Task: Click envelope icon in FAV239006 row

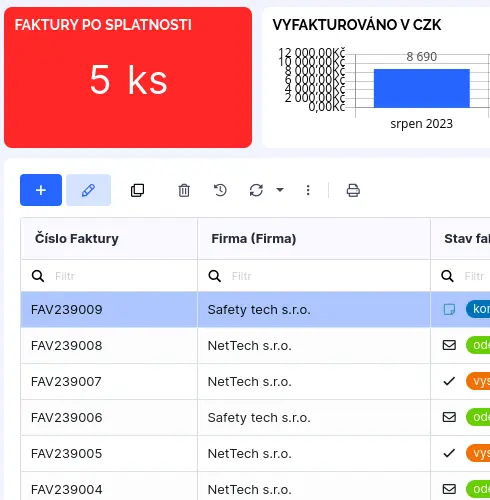Action: pos(449,417)
